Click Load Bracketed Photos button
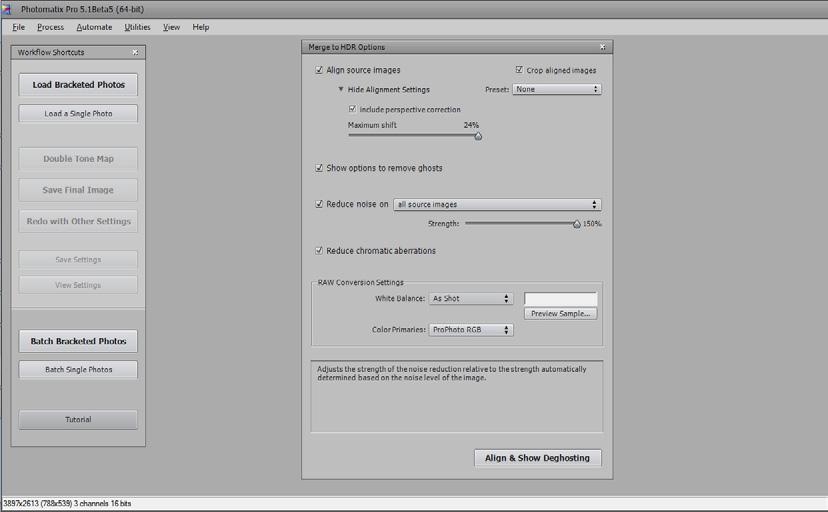 pyautogui.click(x=78, y=84)
